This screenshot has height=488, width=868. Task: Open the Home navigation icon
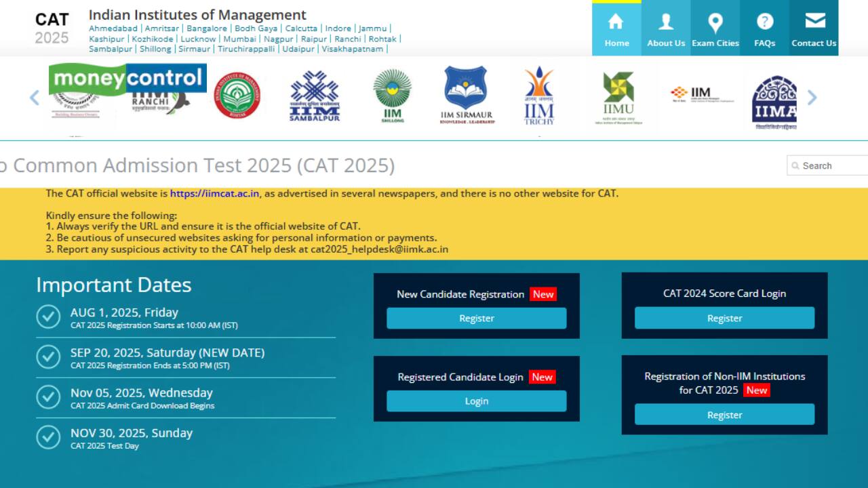point(616,23)
